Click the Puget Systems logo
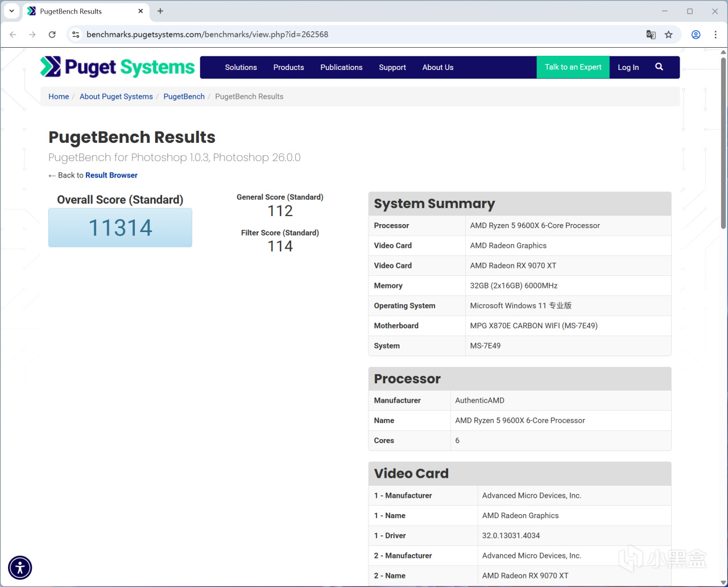The image size is (728, 587). point(118,67)
